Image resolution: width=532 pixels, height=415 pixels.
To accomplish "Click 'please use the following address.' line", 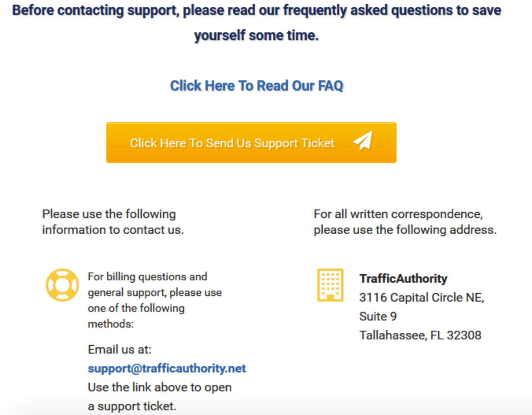I will click(x=405, y=230).
